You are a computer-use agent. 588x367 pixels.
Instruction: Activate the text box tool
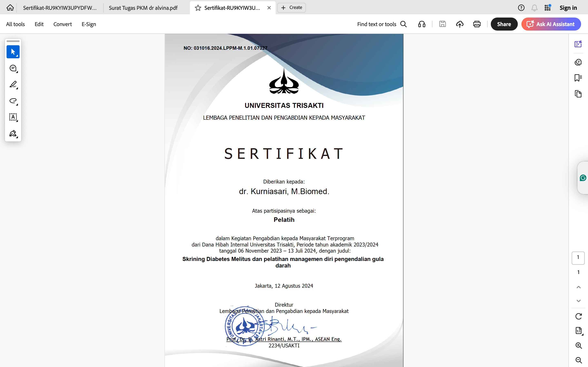tap(13, 117)
